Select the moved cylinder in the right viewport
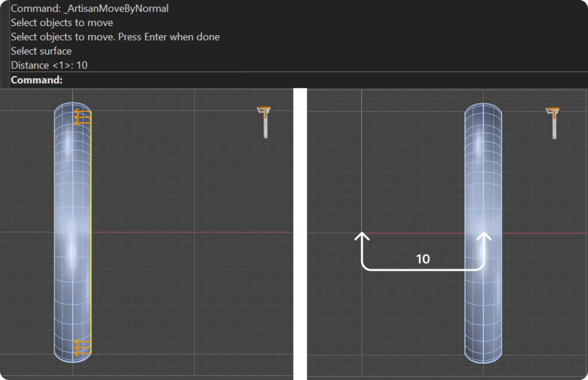This screenshot has height=380, width=588. pos(484,172)
